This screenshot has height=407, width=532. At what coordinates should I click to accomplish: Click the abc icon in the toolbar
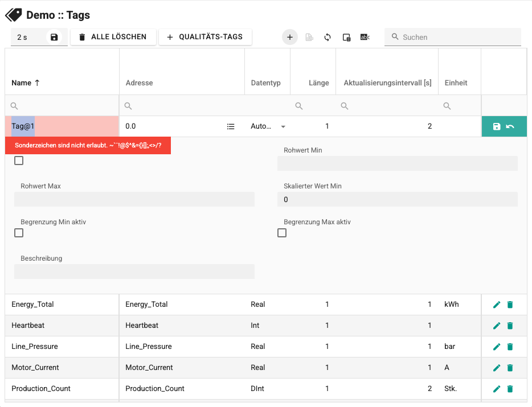tap(365, 37)
